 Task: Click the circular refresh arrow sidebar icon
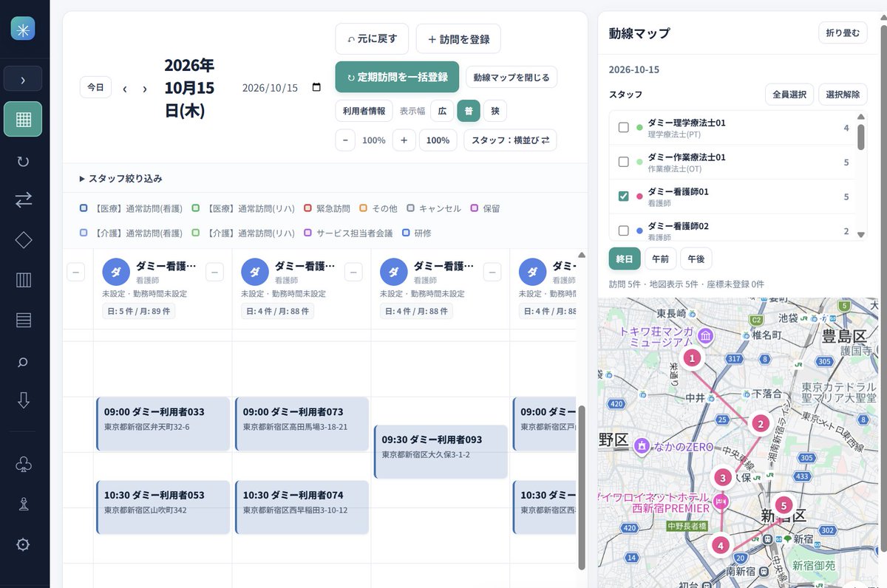(x=23, y=160)
